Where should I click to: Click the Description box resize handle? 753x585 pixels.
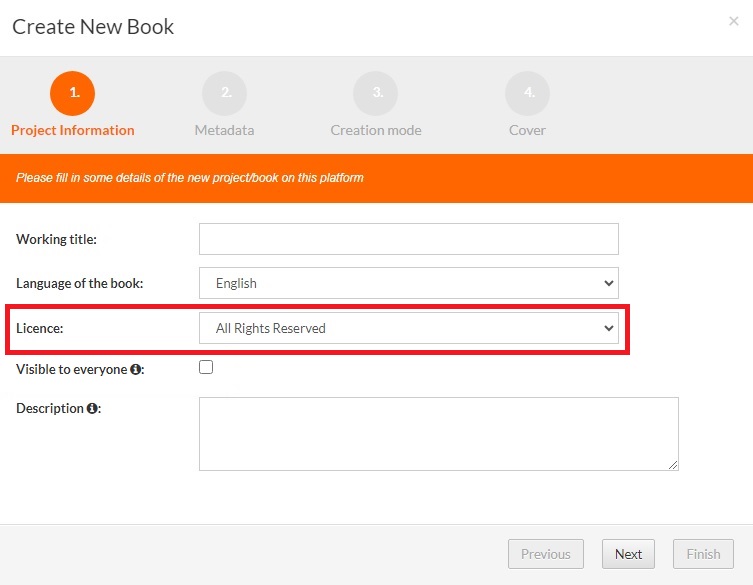(x=673, y=464)
